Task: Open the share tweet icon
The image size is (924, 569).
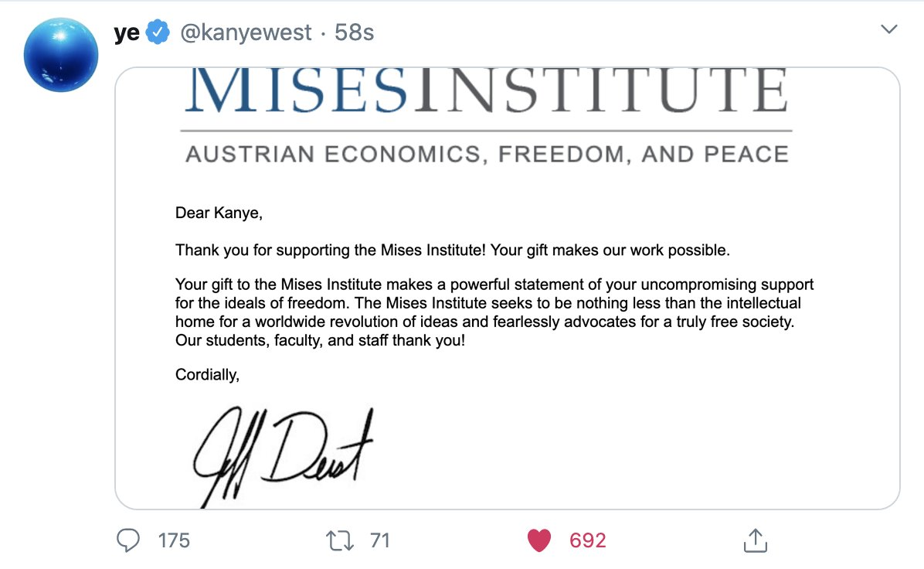Action: tap(754, 540)
